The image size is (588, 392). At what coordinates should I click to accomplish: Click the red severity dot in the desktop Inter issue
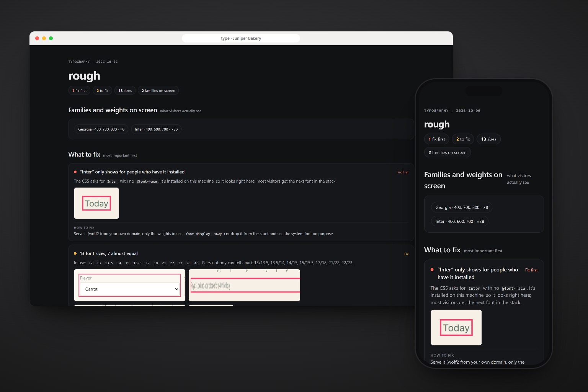(75, 172)
